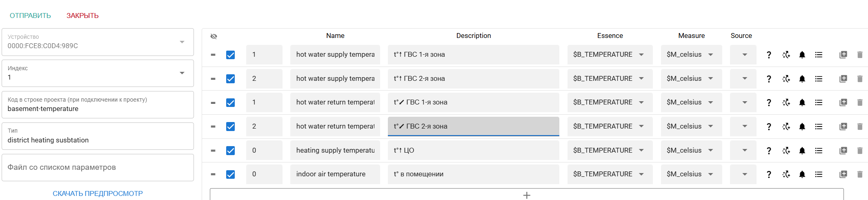
Task: Click the ЗАКРЫТЬ button
Action: coord(82,16)
